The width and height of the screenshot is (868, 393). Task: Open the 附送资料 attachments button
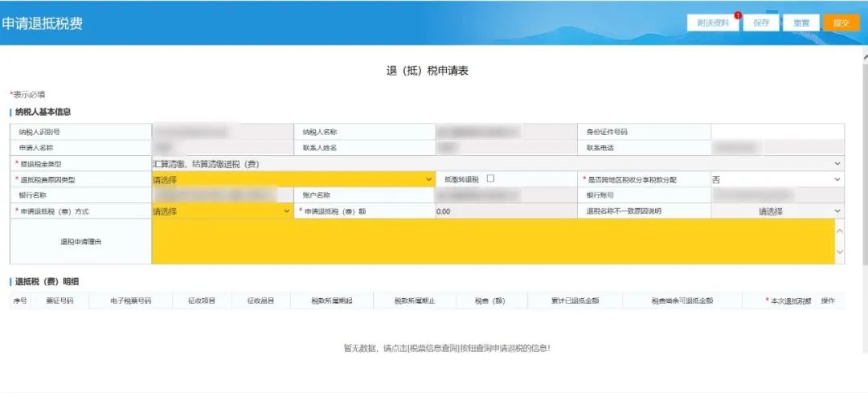pyautogui.click(x=713, y=23)
